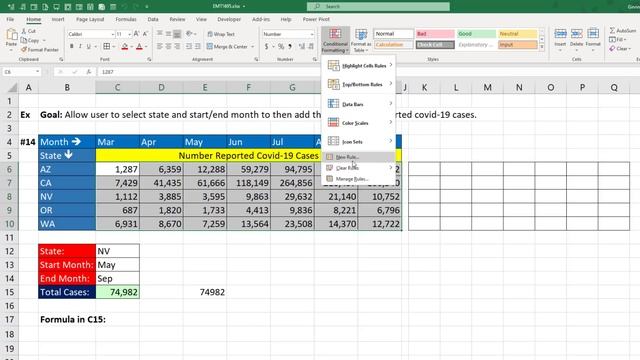This screenshot has width=640, height=360.
Task: Toggle Align Right
Action: pos(177,47)
